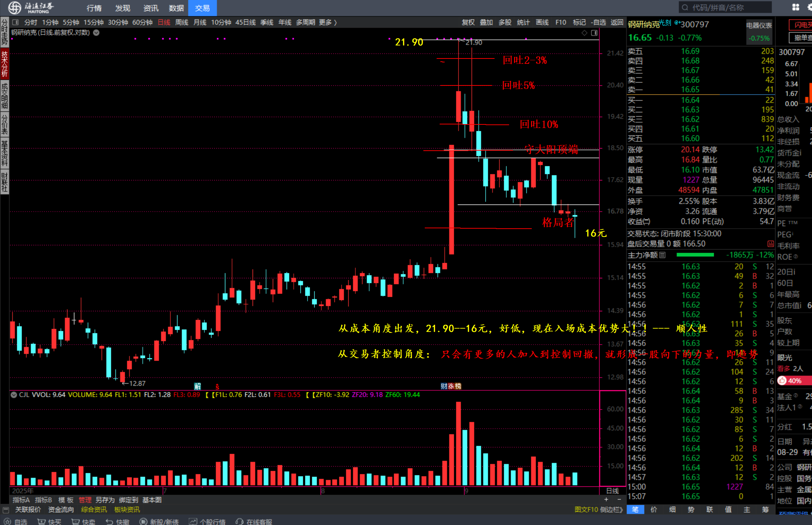Click the 快撤 quick cancel arrow icon

[x=109, y=521]
